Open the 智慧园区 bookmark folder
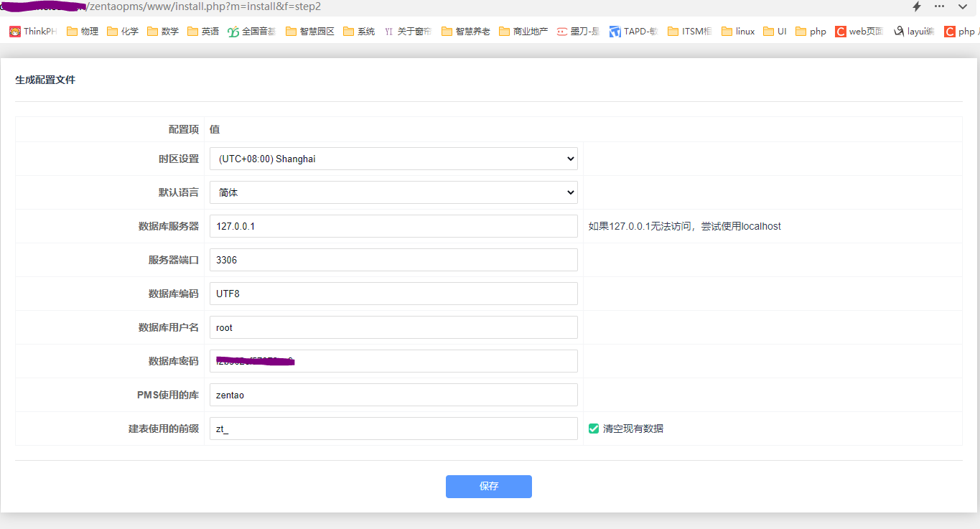 310,32
